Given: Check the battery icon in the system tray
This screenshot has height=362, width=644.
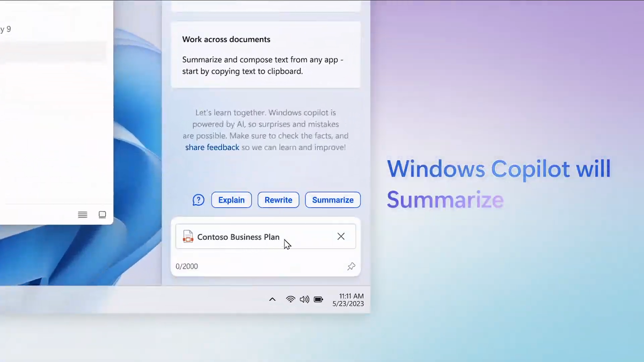Looking at the screenshot, I should point(318,299).
